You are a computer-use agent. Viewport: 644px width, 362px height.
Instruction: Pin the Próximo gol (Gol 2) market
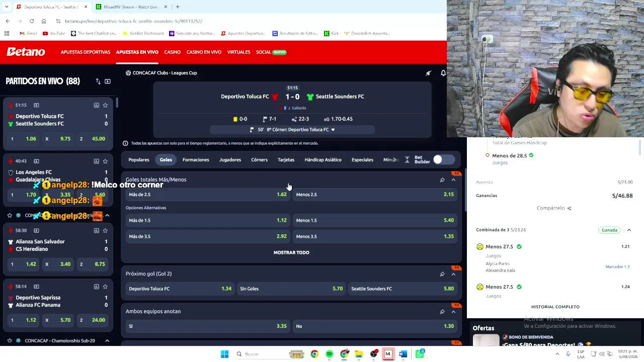tap(442, 274)
